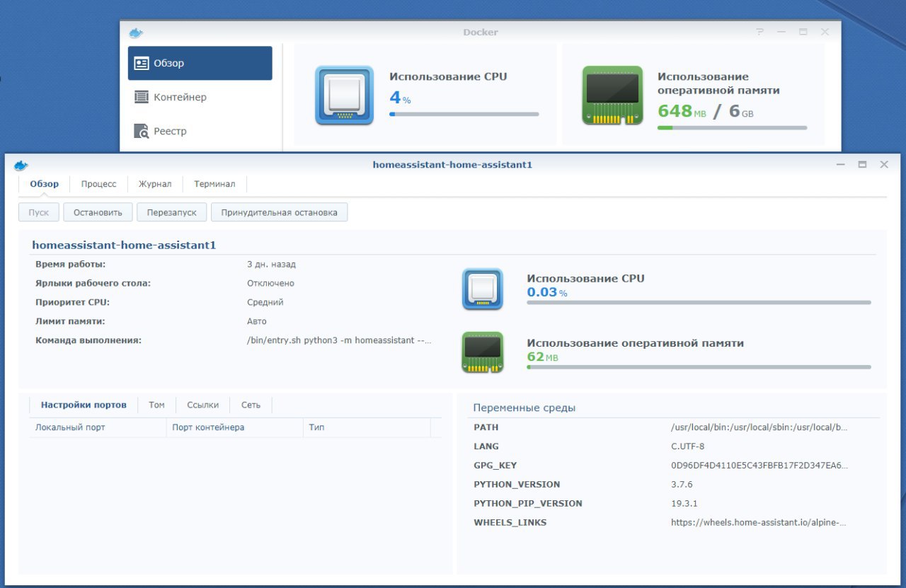Open help in the Docker window title bar
This screenshot has height=588, width=906.
point(759,32)
